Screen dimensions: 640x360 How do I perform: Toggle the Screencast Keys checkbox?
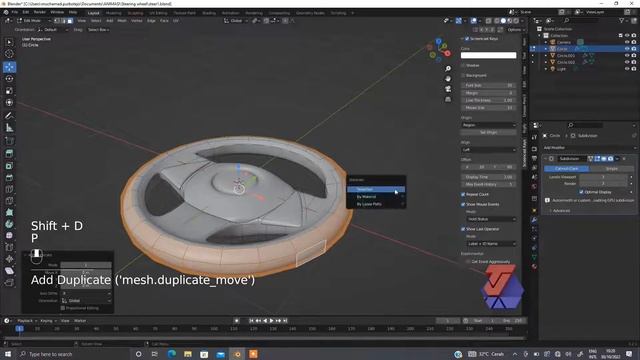coord(467,39)
